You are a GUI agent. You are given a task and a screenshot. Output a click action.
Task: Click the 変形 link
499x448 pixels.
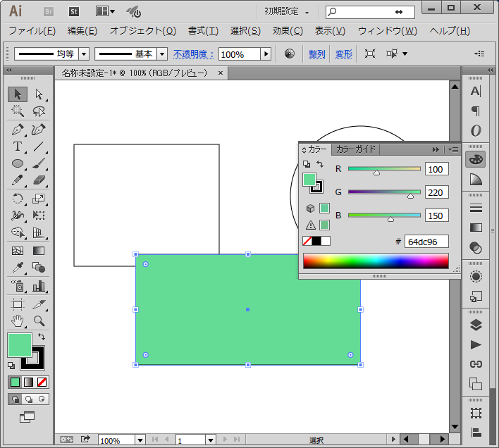tap(344, 54)
